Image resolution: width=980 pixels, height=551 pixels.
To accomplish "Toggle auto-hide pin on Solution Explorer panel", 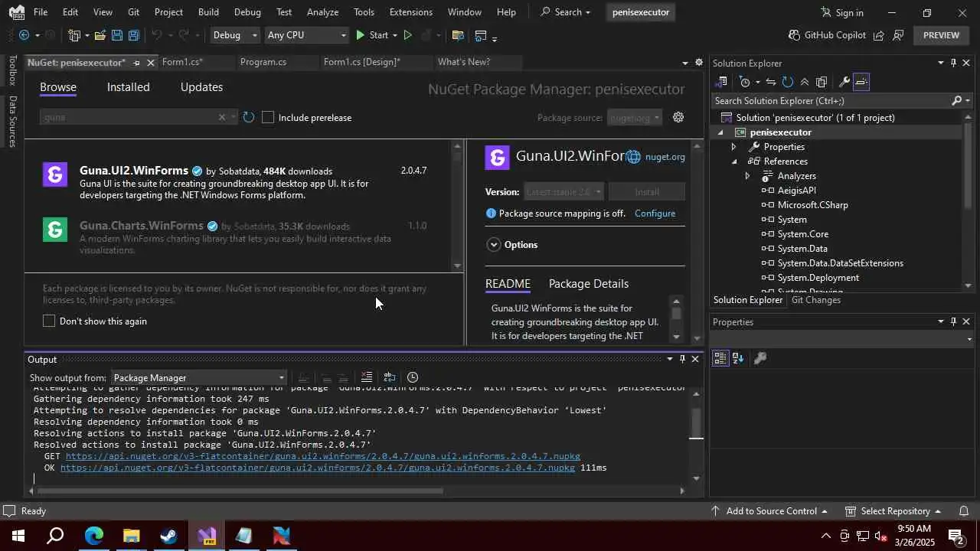I will click(x=953, y=63).
